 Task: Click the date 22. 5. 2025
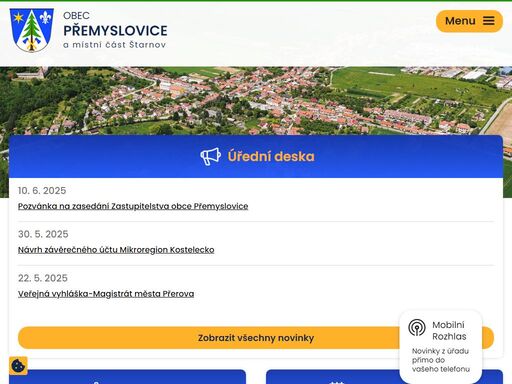(43, 278)
